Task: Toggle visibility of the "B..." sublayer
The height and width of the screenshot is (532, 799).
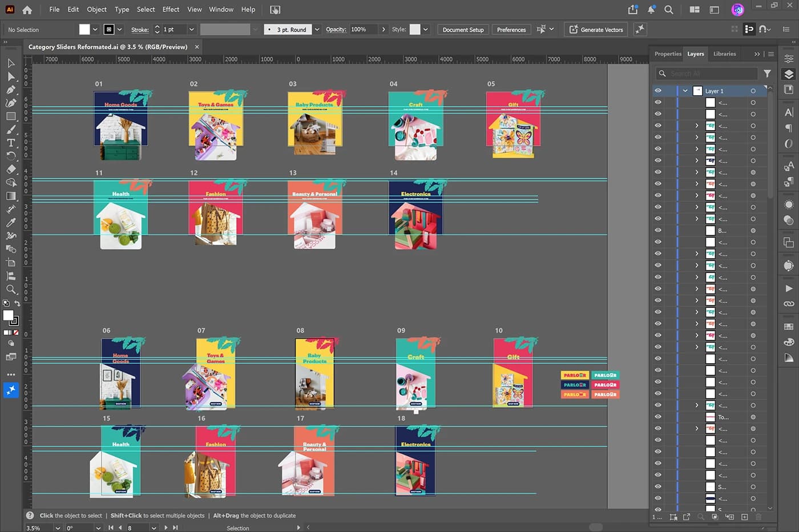Action: [x=658, y=230]
